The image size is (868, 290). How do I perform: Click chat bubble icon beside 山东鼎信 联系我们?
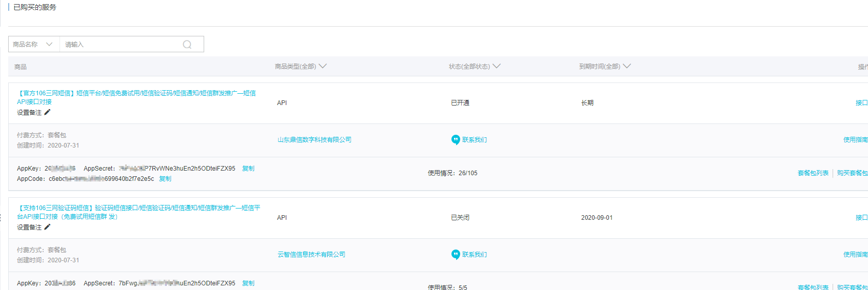tap(456, 140)
